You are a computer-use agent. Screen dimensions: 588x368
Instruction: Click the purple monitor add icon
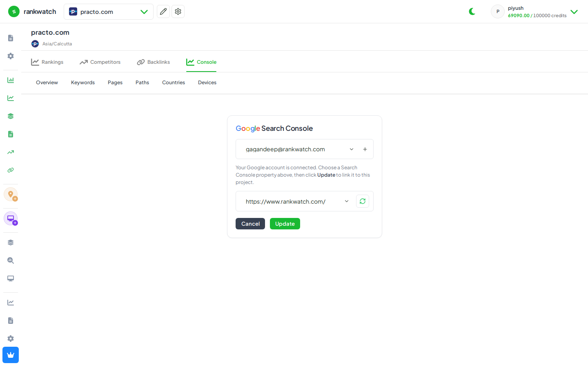tap(11, 218)
